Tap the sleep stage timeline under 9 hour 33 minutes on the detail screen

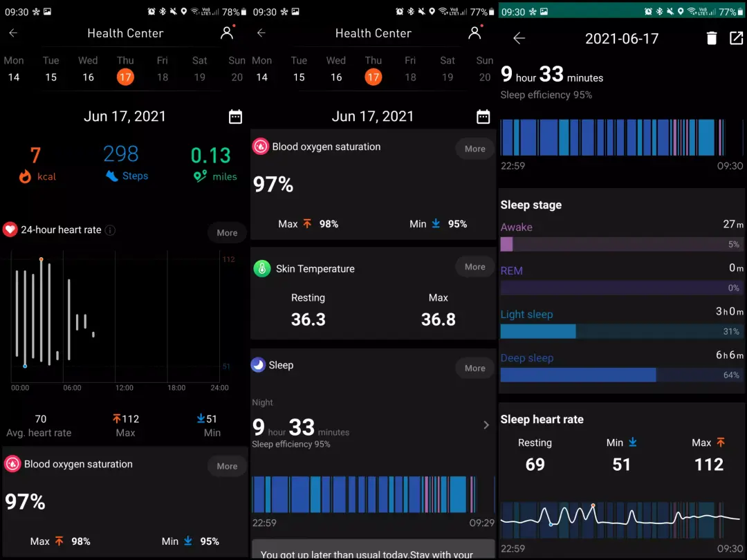pos(622,137)
